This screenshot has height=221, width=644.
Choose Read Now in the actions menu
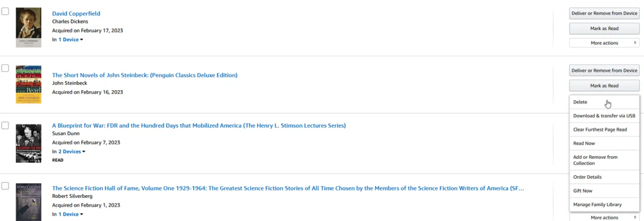click(x=584, y=143)
